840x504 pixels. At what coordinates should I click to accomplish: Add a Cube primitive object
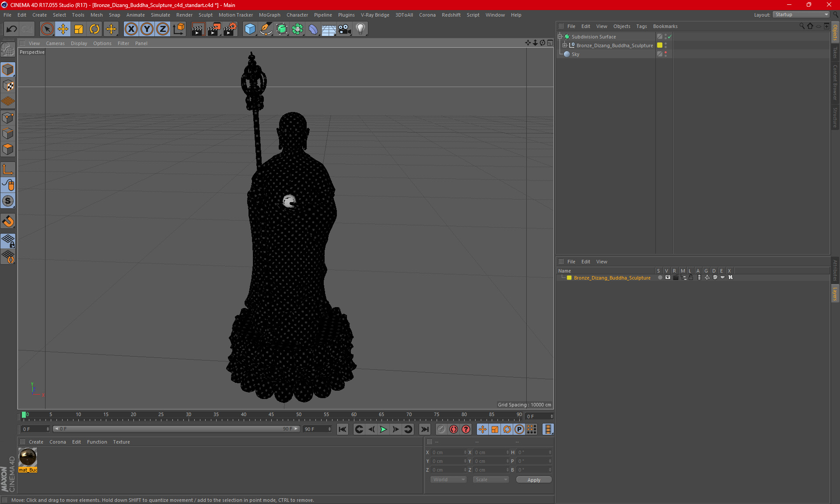coord(250,29)
